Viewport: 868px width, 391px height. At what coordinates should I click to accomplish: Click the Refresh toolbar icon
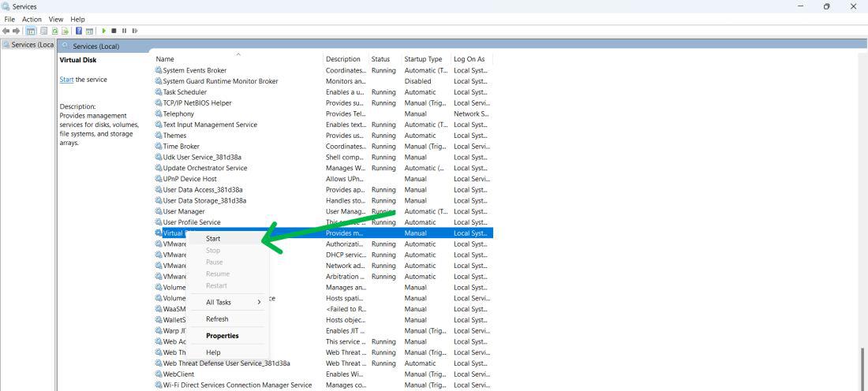coord(54,31)
